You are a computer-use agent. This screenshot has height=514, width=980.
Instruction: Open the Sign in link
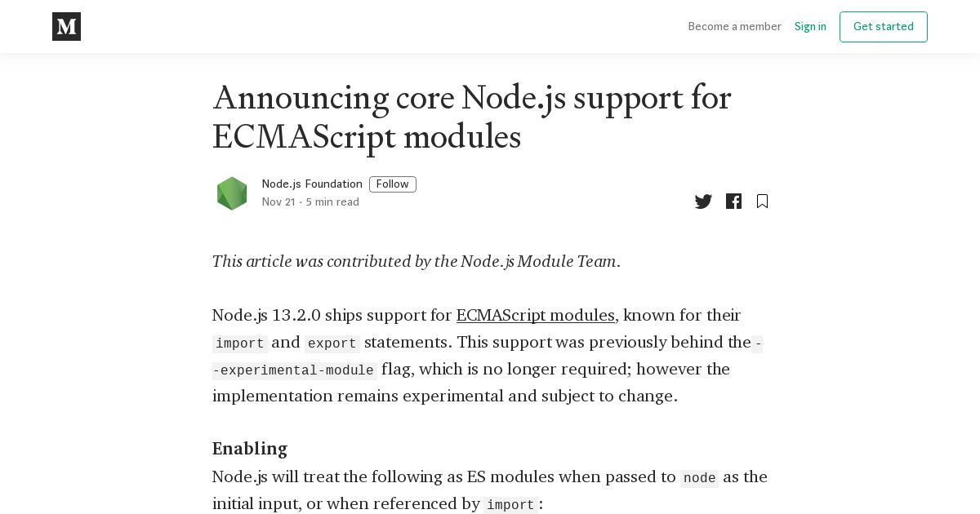pos(810,27)
